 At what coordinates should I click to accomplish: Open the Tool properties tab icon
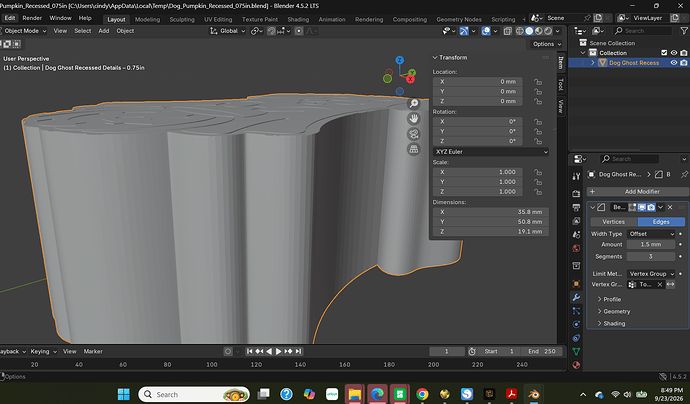click(576, 176)
